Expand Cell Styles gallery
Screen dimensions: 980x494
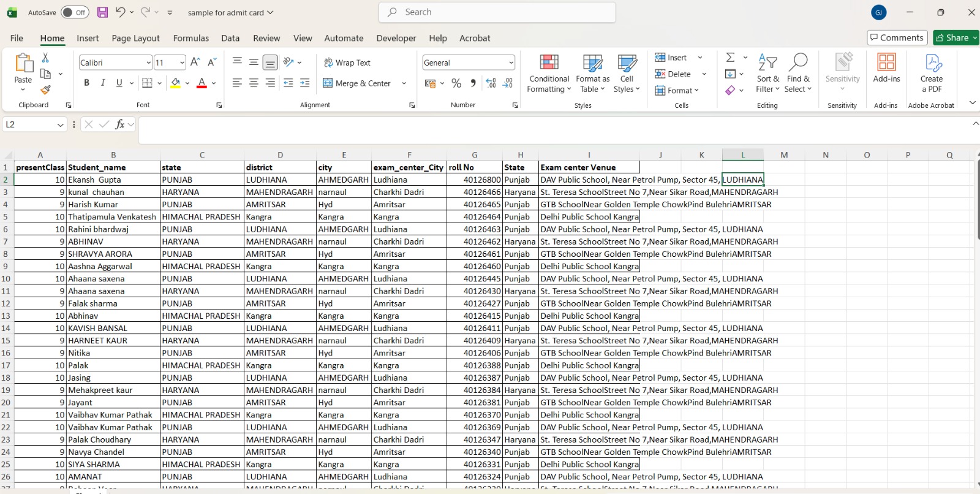point(627,73)
